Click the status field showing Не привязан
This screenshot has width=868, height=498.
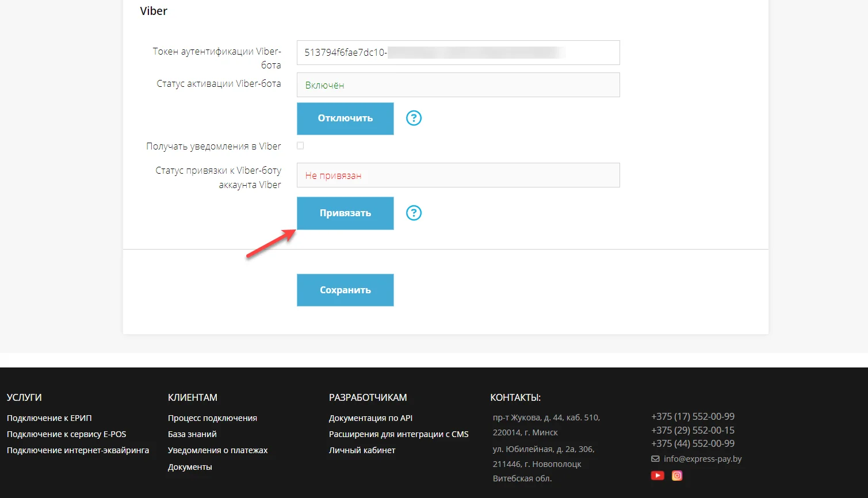pyautogui.click(x=458, y=175)
